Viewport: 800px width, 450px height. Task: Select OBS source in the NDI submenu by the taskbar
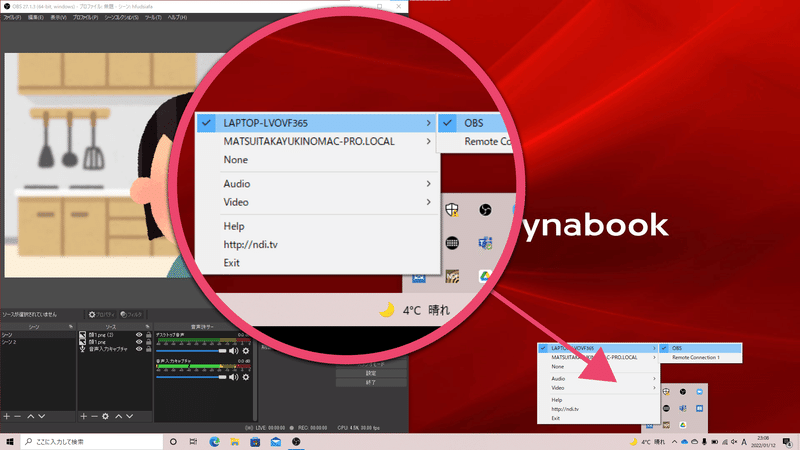click(x=701, y=348)
